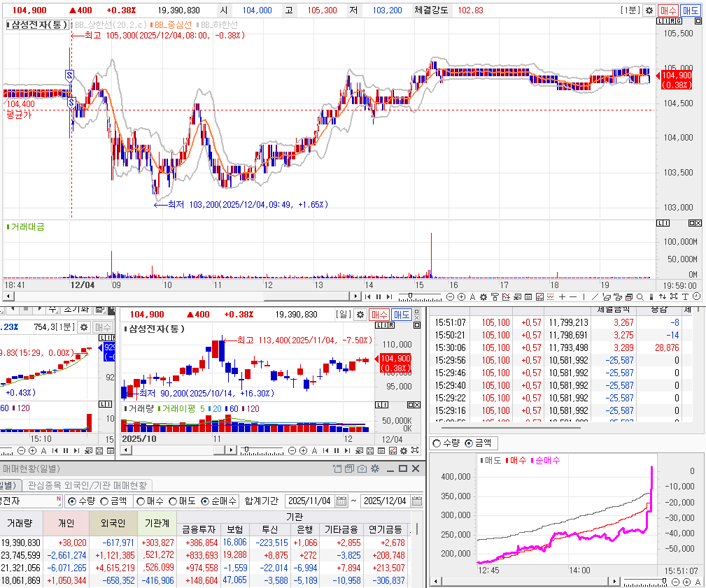Click 매도 button in daily chart header

coord(401,315)
